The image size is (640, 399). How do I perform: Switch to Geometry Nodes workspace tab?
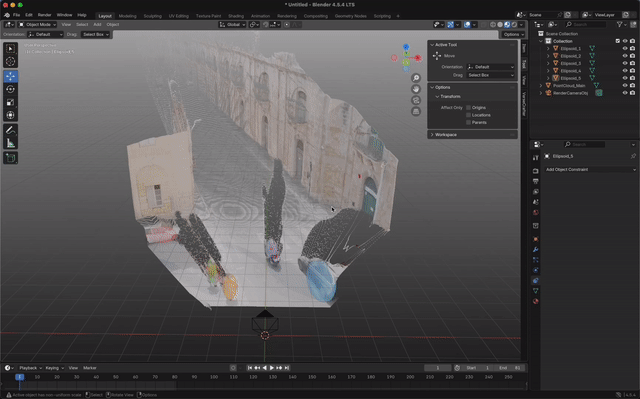(x=351, y=16)
